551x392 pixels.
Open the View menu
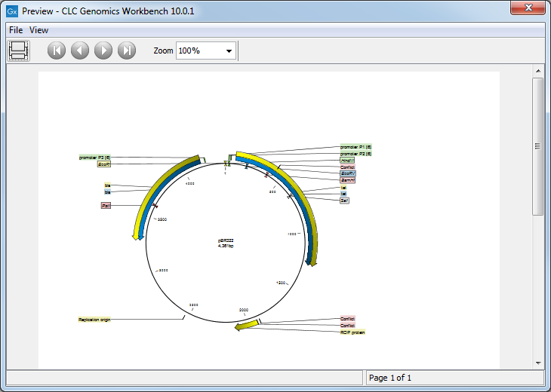(38, 30)
